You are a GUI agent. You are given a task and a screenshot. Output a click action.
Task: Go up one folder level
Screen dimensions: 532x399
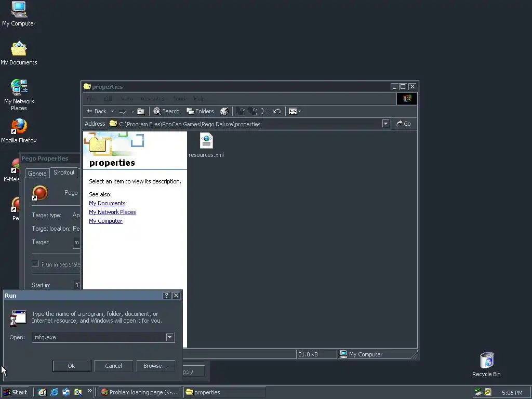tap(141, 111)
